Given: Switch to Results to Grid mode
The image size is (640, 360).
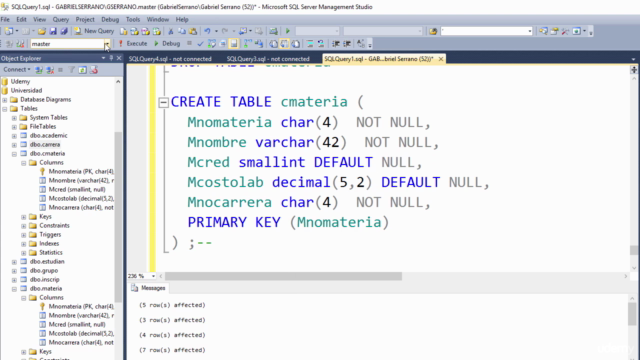Looking at the screenshot, I should click(x=284, y=44).
